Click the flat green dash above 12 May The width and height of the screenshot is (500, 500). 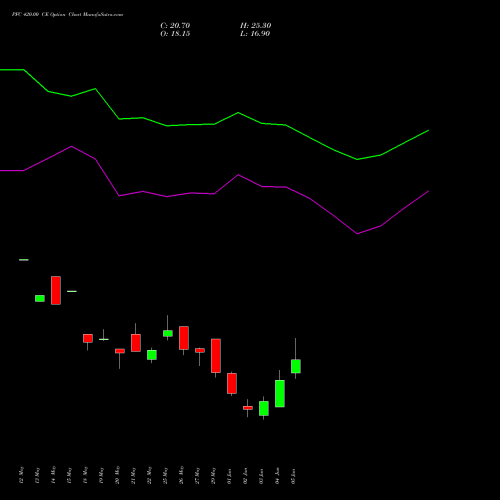(24, 260)
